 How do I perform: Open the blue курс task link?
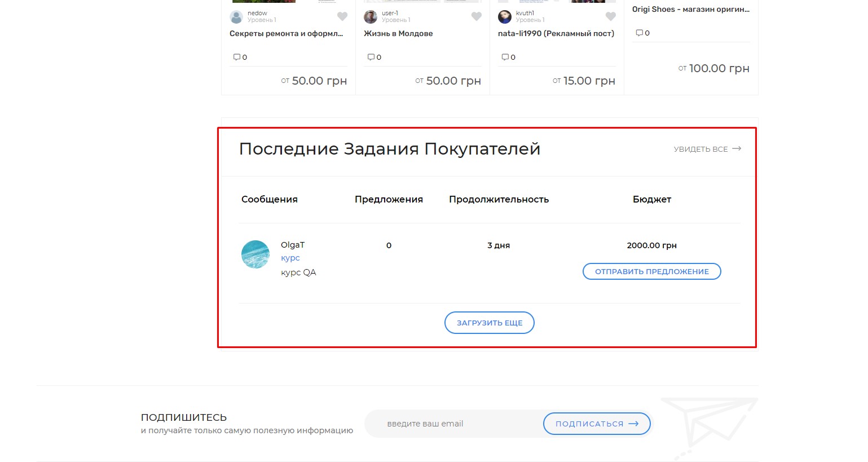tap(290, 258)
